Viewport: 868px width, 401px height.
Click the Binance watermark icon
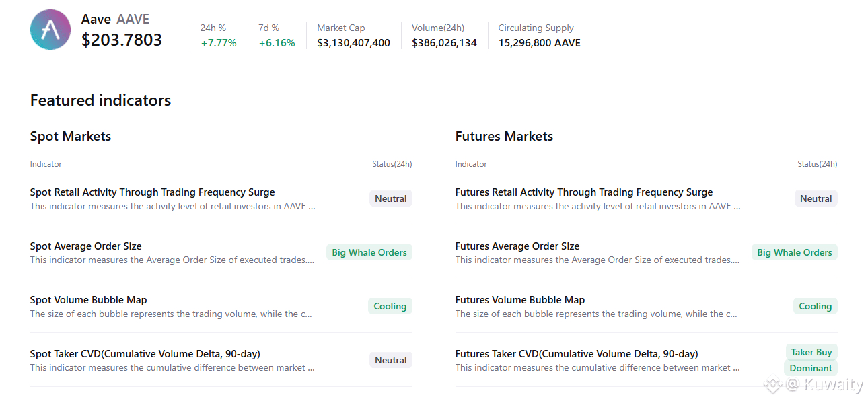pos(772,385)
